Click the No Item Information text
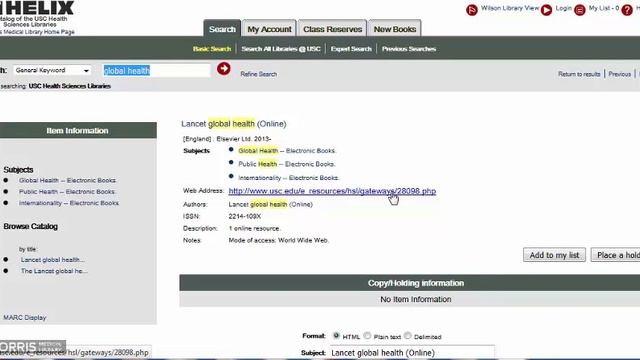 [416, 299]
